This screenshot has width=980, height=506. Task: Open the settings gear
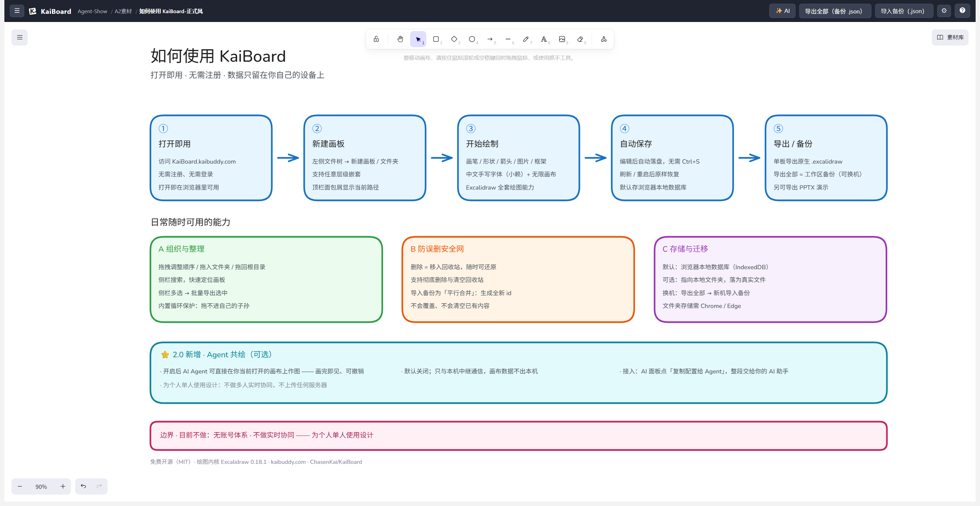tap(944, 11)
